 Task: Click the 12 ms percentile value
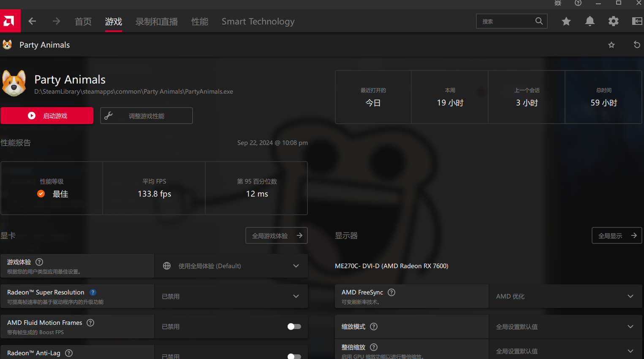(x=257, y=194)
